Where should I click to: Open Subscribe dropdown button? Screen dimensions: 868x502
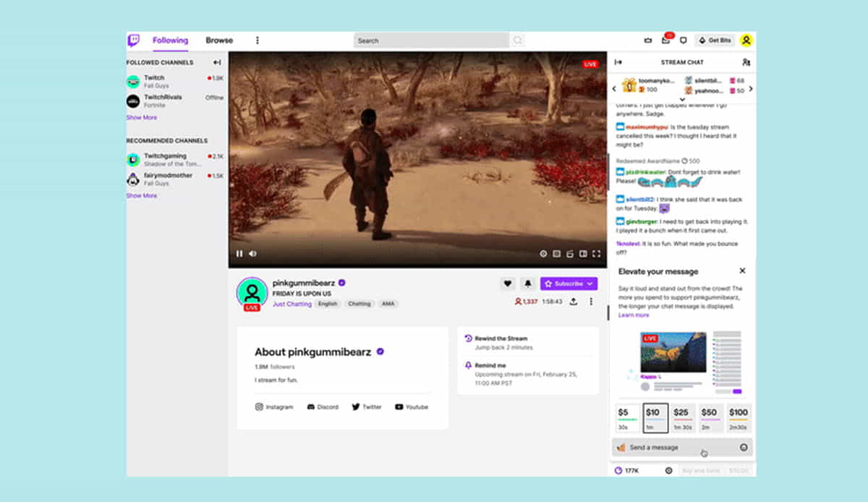click(x=569, y=284)
